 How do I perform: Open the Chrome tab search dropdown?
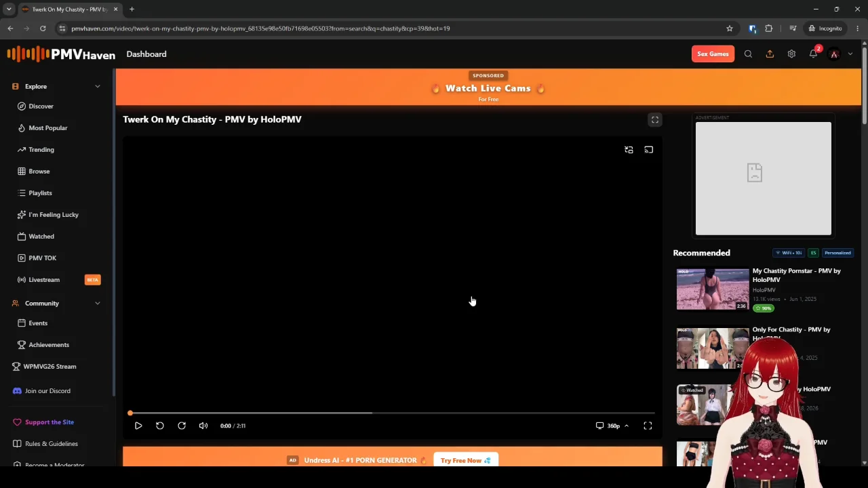click(x=9, y=9)
